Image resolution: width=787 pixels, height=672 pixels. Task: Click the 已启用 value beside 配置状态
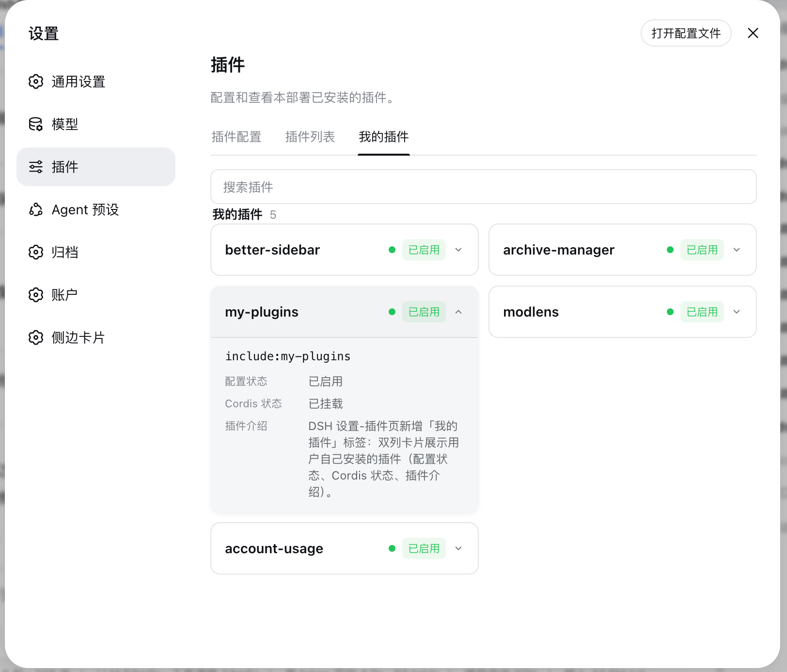pyautogui.click(x=326, y=382)
